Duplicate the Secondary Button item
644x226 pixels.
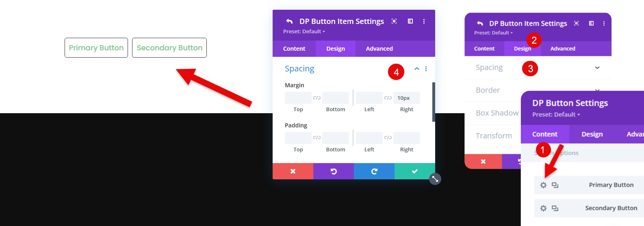(555, 208)
